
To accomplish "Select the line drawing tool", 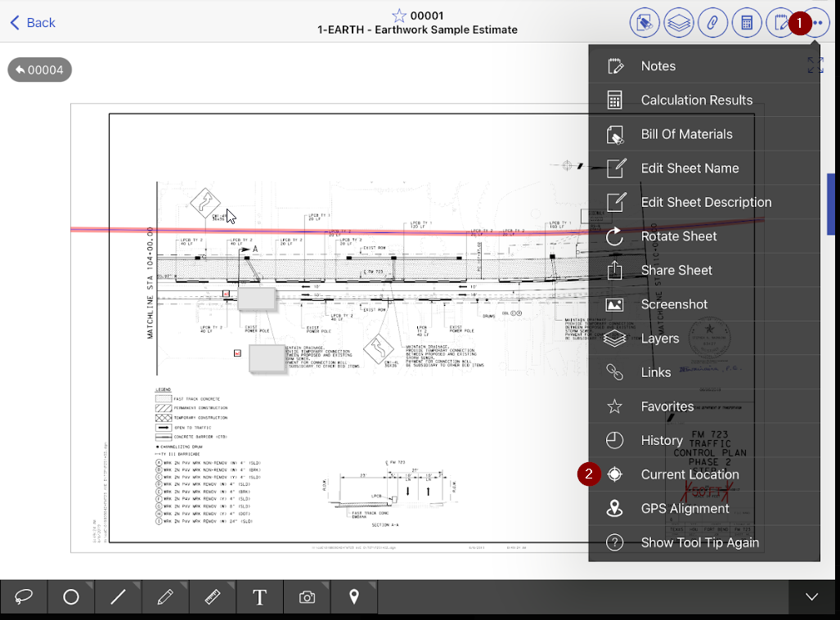I will click(x=118, y=597).
